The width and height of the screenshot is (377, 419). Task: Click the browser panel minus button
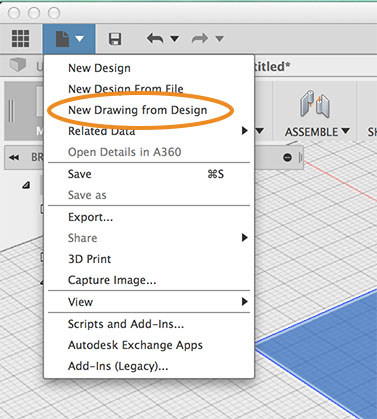pyautogui.click(x=287, y=157)
